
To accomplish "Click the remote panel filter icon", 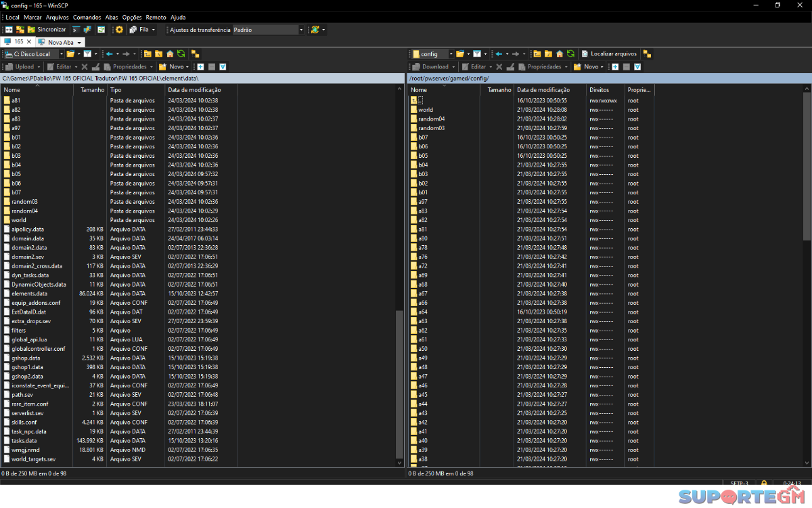I will click(477, 54).
